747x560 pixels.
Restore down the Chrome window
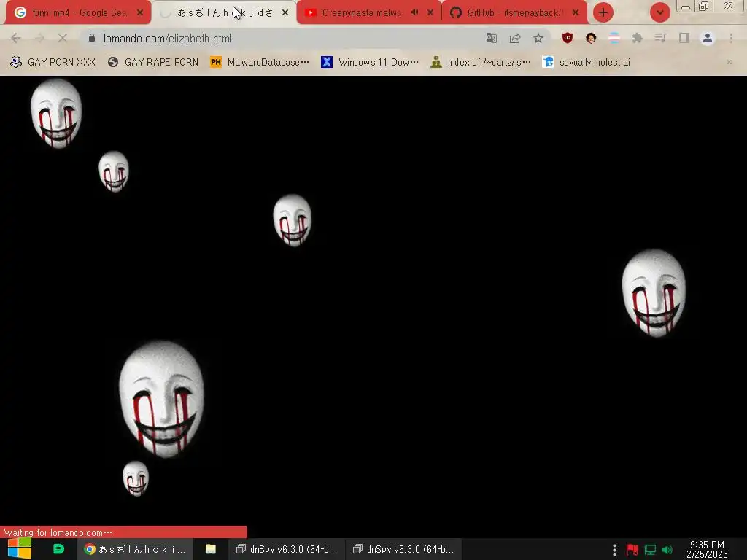pos(704,6)
